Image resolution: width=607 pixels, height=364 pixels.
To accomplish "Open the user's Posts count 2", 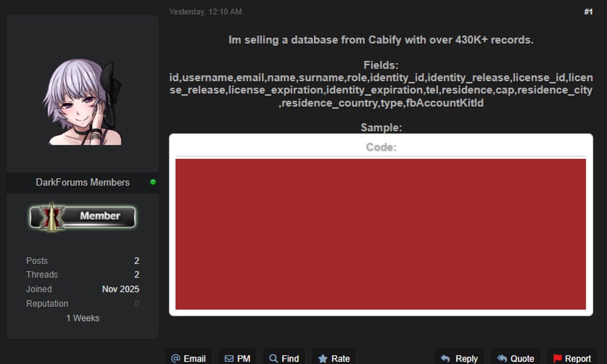I will click(x=137, y=261).
